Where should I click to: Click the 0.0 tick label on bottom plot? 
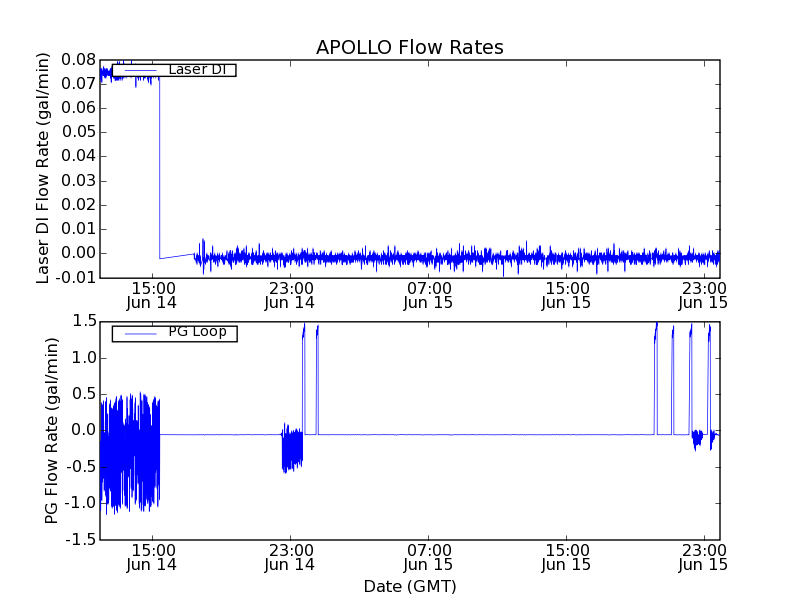coord(84,430)
